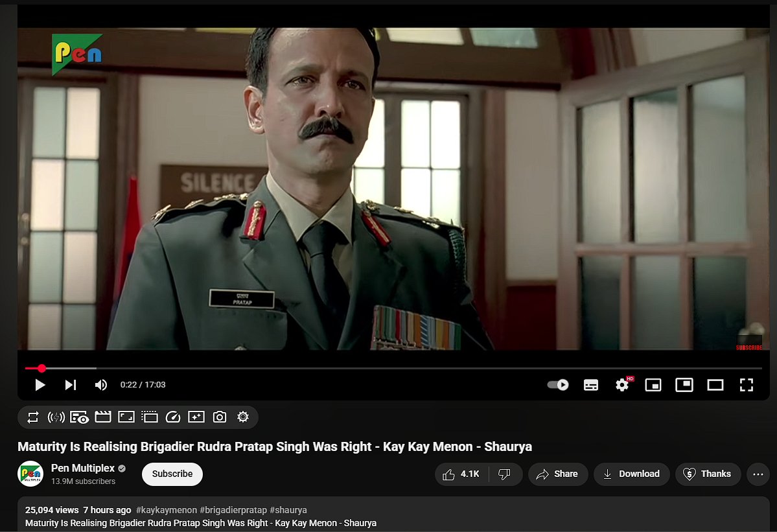Toggle the loop video icon

pos(32,417)
